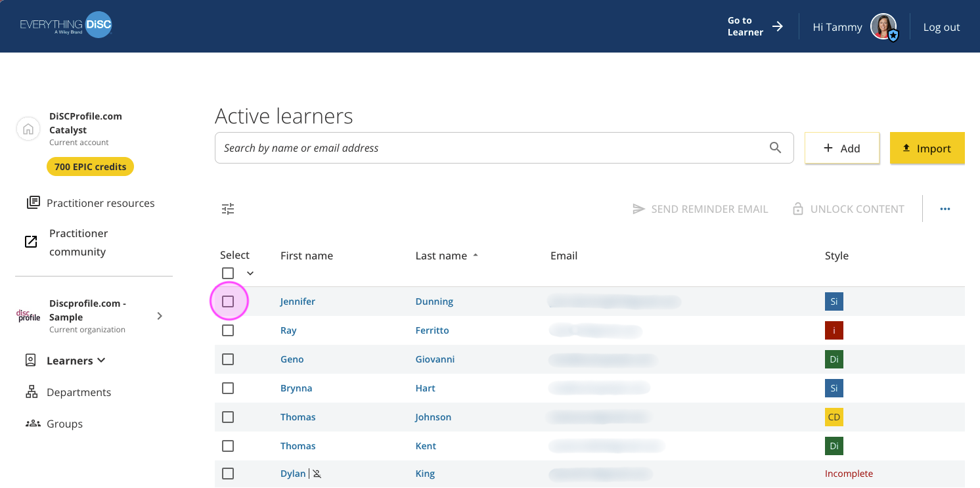Check the box for Thomas Johnson
This screenshot has width=980, height=488.
point(228,417)
